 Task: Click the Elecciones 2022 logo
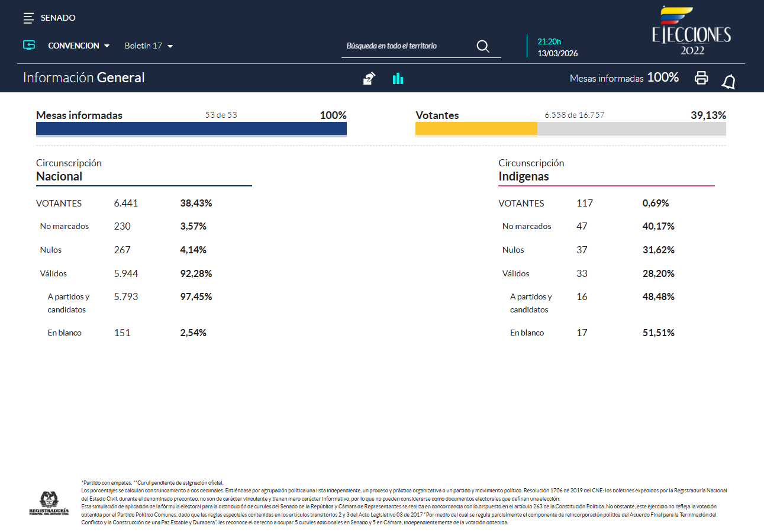pyautogui.click(x=691, y=31)
